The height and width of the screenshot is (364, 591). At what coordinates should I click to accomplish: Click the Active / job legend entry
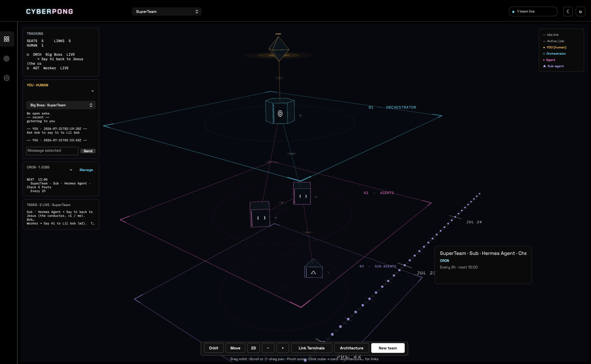click(x=553, y=41)
